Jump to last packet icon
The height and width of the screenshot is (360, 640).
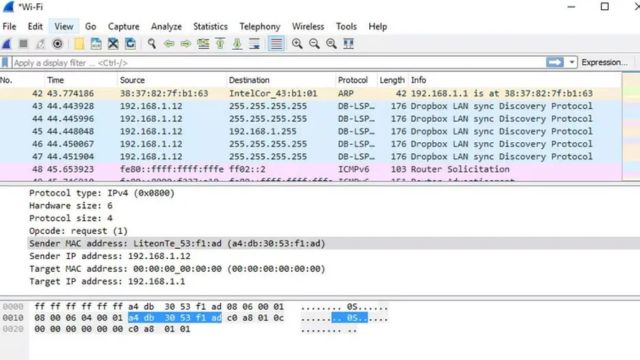pyautogui.click(x=237, y=44)
